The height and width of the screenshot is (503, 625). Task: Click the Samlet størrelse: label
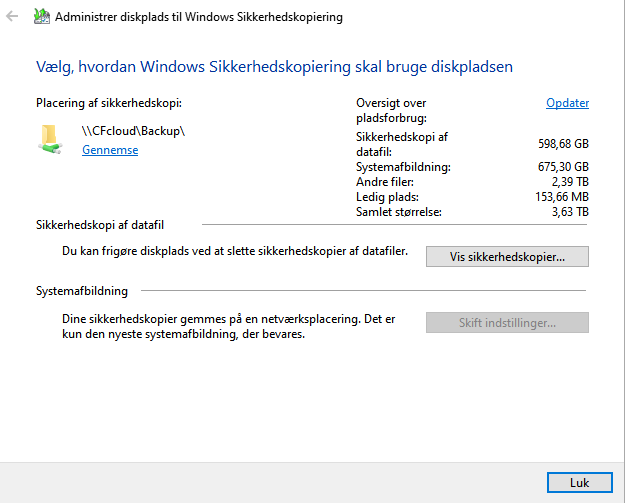click(399, 212)
